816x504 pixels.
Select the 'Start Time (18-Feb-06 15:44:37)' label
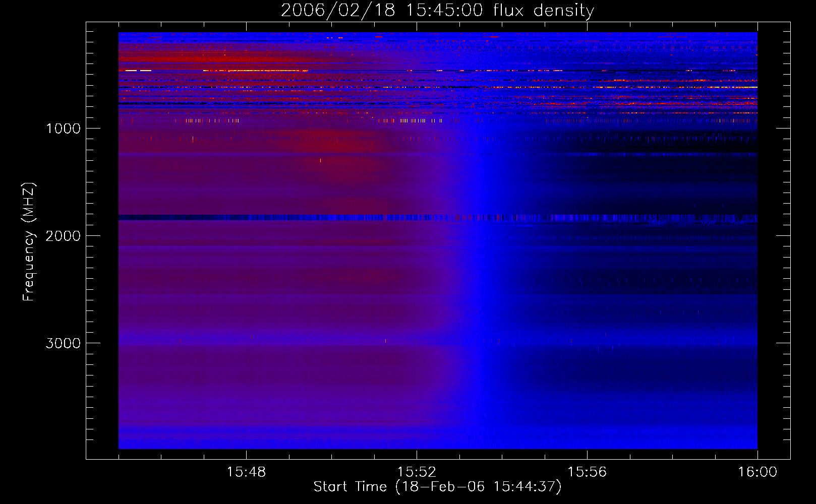pos(437,487)
